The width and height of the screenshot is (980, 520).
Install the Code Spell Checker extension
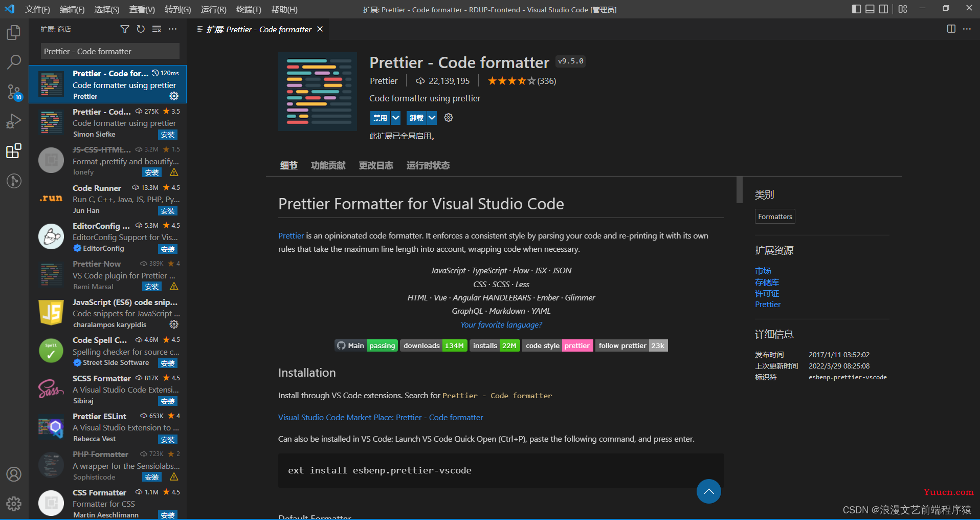168,363
